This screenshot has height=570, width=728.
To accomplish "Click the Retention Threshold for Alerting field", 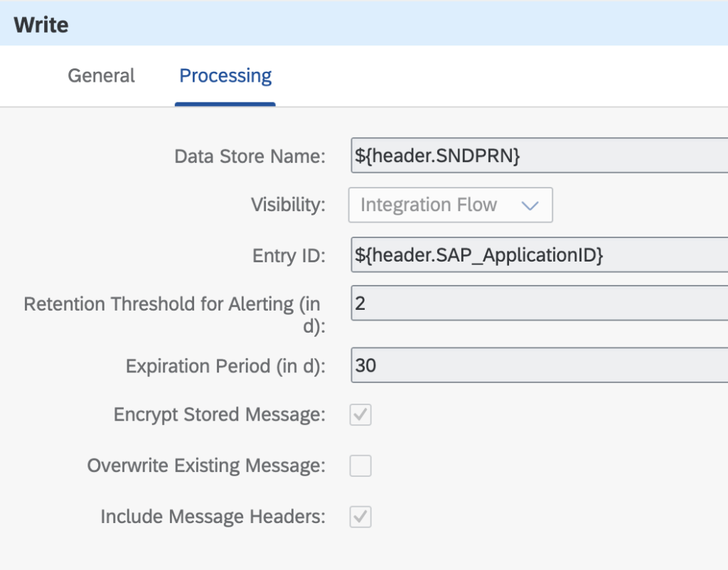I will (x=540, y=303).
